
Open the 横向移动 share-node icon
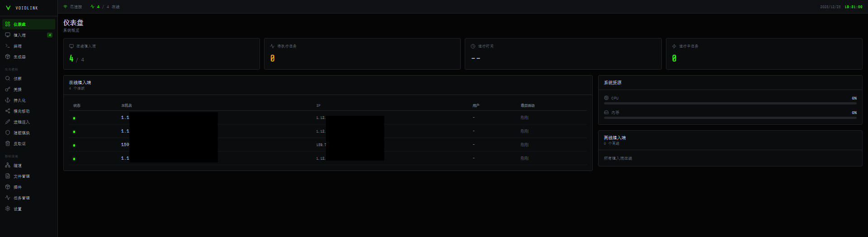pyautogui.click(x=8, y=111)
